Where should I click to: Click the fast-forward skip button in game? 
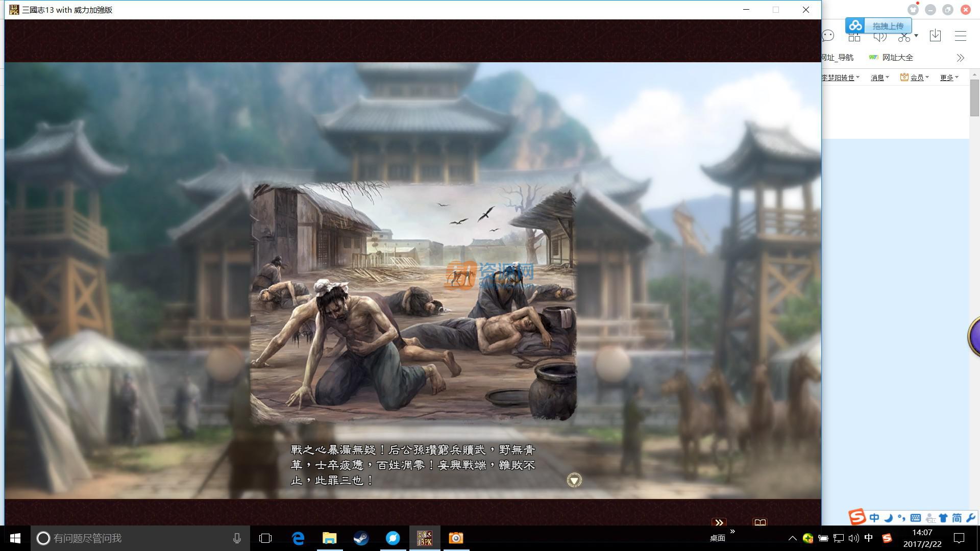[719, 522]
